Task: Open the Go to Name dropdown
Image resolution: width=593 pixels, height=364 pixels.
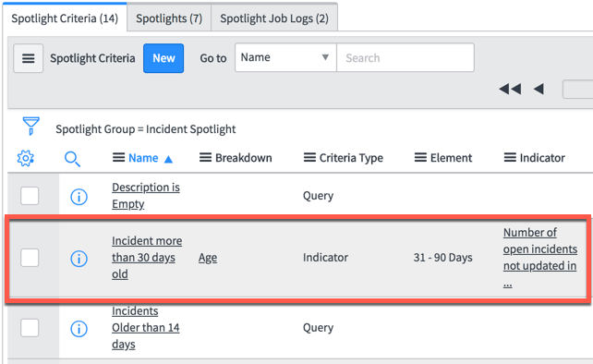Action: [285, 57]
